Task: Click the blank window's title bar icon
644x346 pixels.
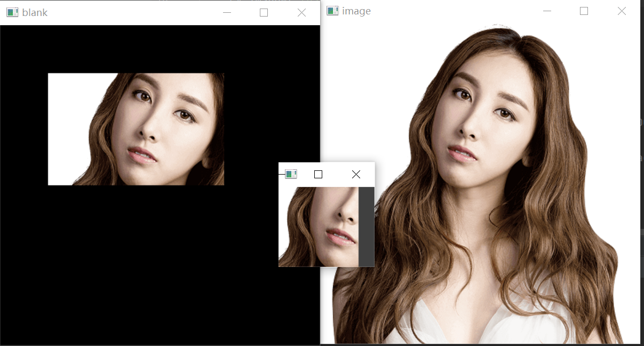Action: tap(12, 12)
